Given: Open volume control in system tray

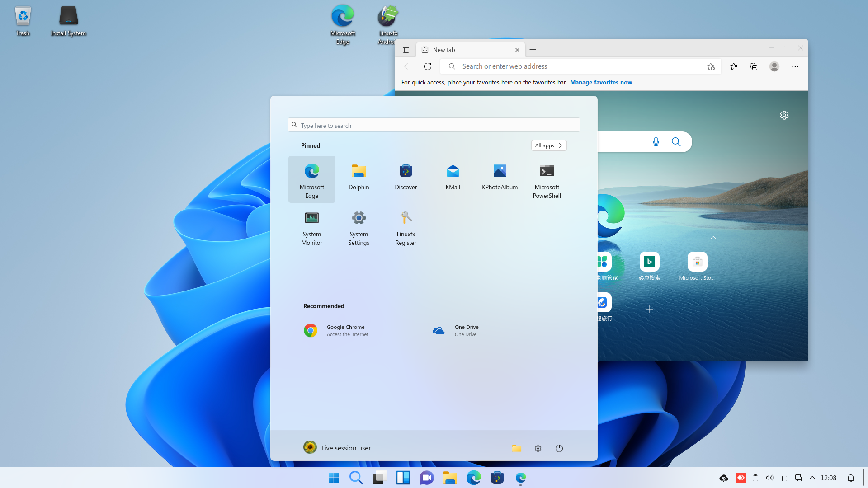Looking at the screenshot, I should pos(769,478).
